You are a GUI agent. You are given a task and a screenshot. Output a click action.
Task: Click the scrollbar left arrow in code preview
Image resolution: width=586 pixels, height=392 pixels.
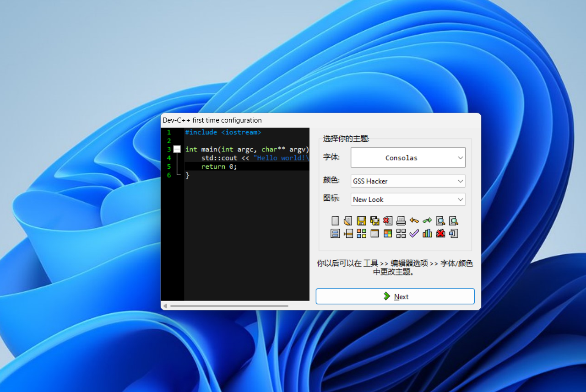point(165,306)
